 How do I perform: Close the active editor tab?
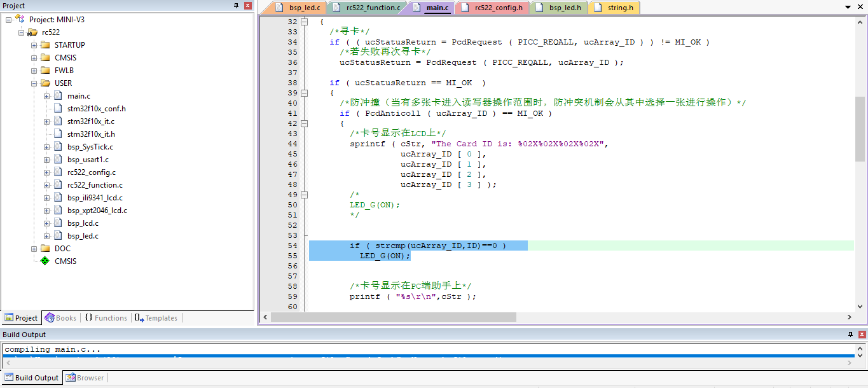pyautogui.click(x=859, y=8)
